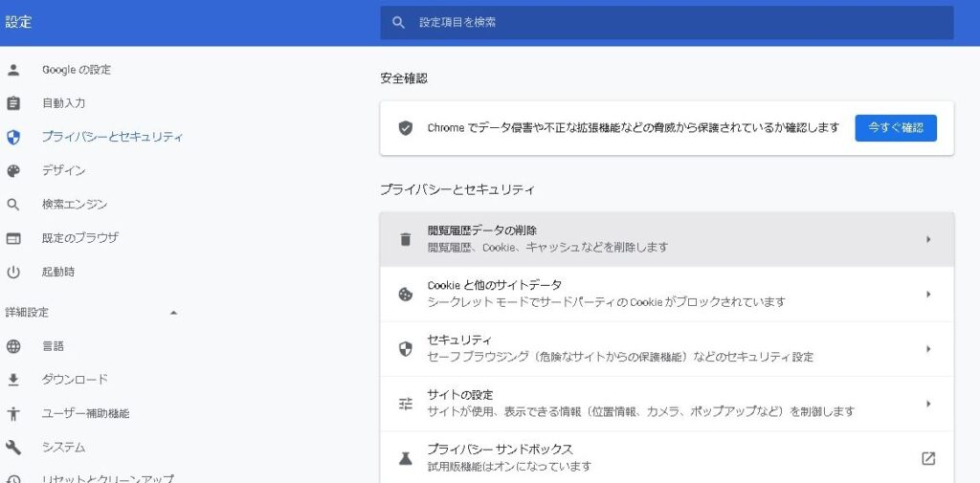Click the shield icon for プライバシーとセキュリティ
The image size is (980, 483).
pyautogui.click(x=13, y=137)
